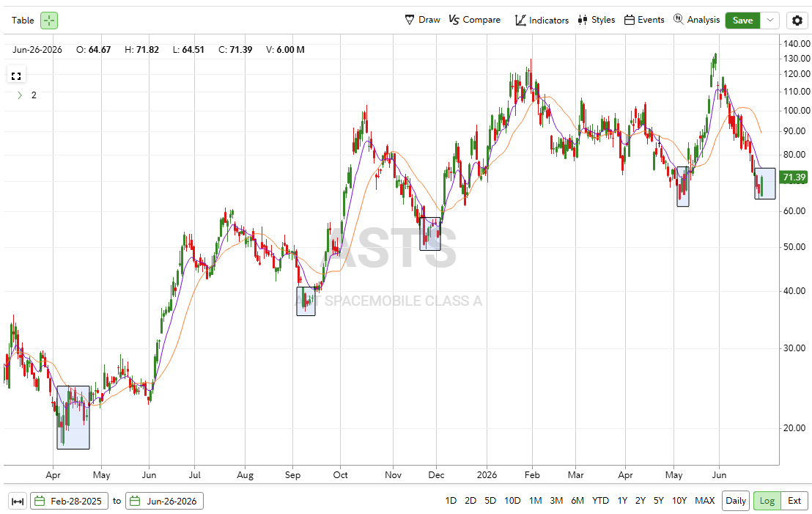812x514 pixels.
Task: Click the Events calendar icon
Action: [630, 20]
